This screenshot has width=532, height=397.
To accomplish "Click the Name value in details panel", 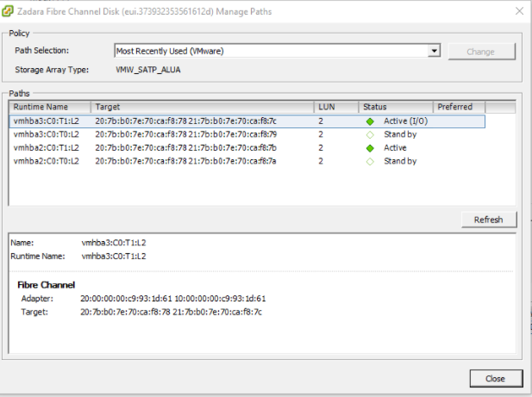I will click(114, 243).
